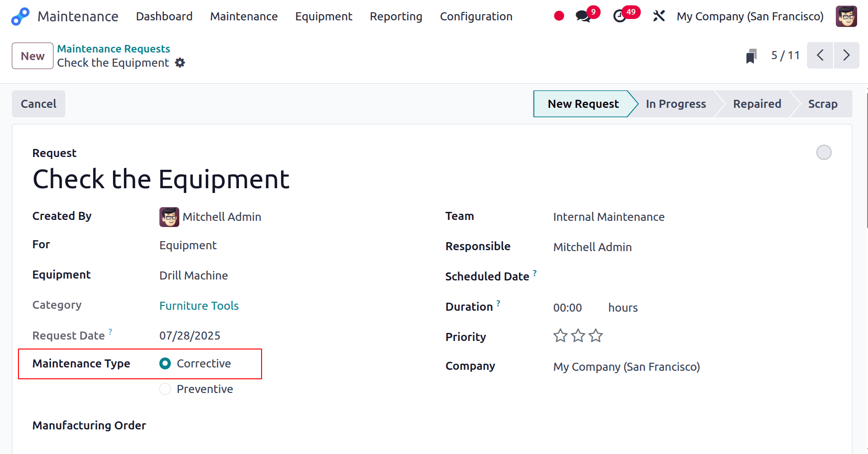This screenshot has width=868, height=454.
Task: Click the gear actions icon next to Check the Equipment
Action: coord(180,62)
